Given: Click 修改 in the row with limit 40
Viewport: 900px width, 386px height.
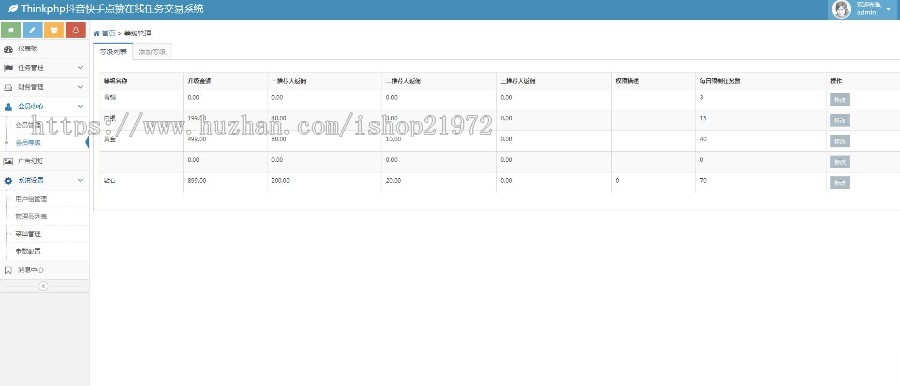Looking at the screenshot, I should pos(839,141).
